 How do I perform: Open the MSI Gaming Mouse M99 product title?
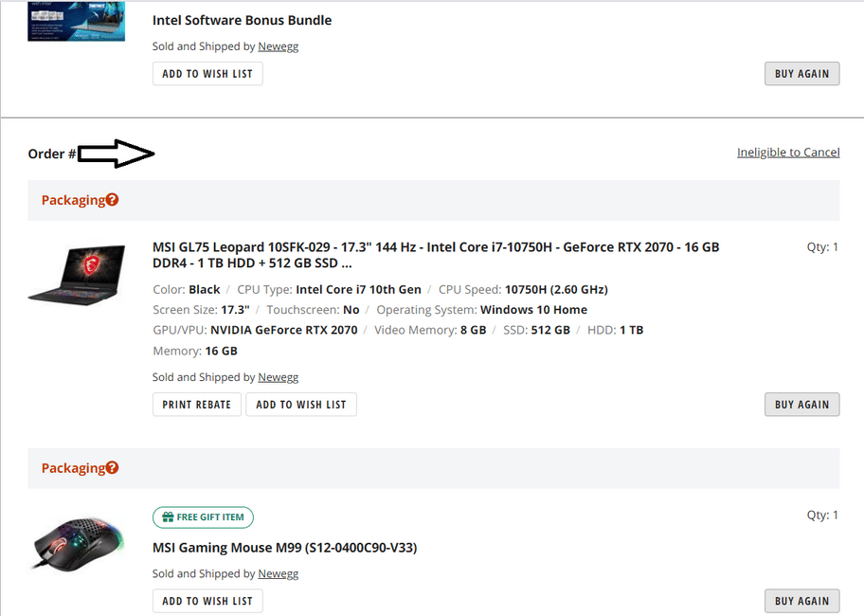[x=285, y=548]
